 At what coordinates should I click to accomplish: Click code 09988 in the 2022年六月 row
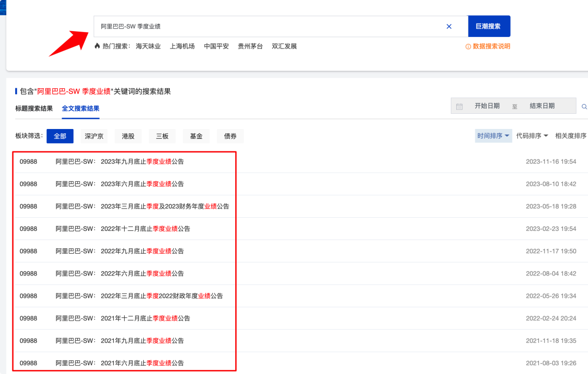(28, 273)
